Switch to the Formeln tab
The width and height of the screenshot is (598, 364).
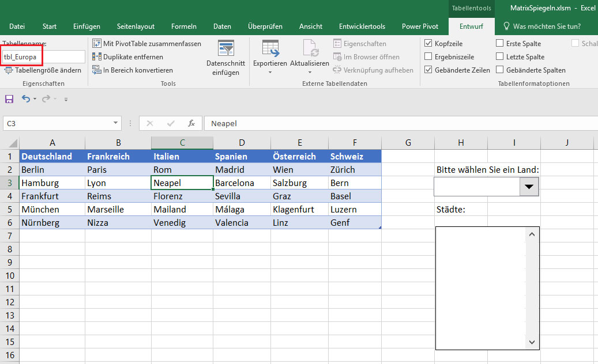click(x=184, y=26)
